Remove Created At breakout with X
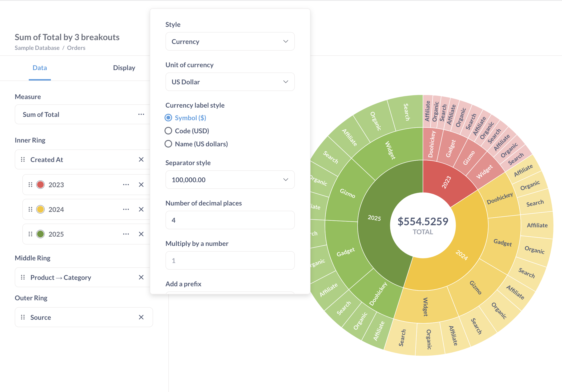Screen dimensions: 562x392 (141, 159)
